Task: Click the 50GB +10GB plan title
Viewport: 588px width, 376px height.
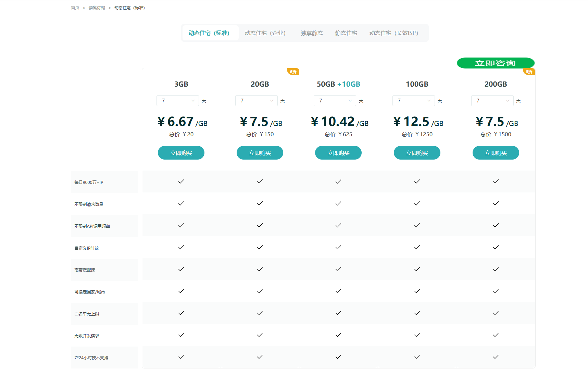Action: pos(338,84)
